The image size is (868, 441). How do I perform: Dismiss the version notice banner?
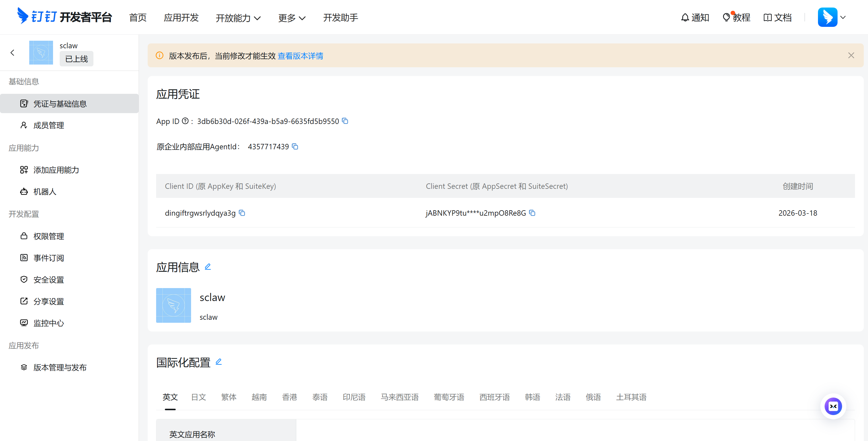click(851, 55)
